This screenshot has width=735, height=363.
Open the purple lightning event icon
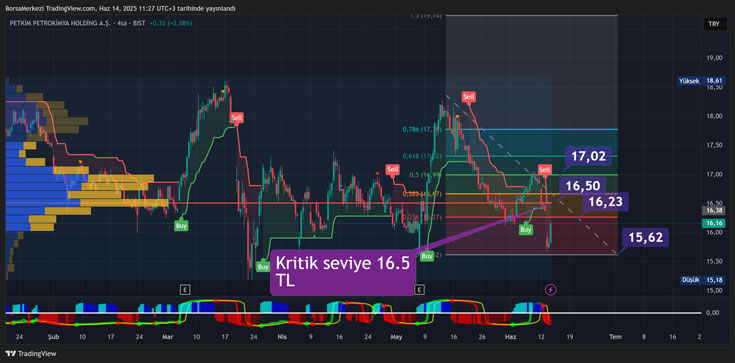tap(551, 290)
